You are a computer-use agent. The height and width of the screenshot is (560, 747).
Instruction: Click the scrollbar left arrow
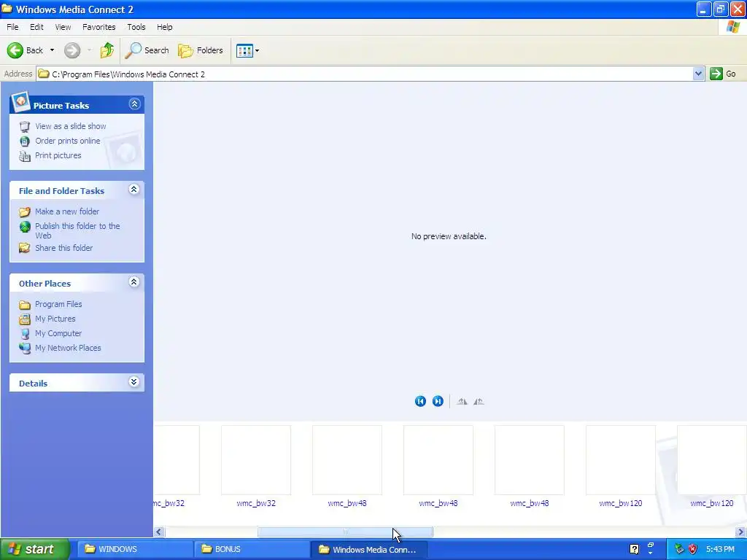[159, 532]
